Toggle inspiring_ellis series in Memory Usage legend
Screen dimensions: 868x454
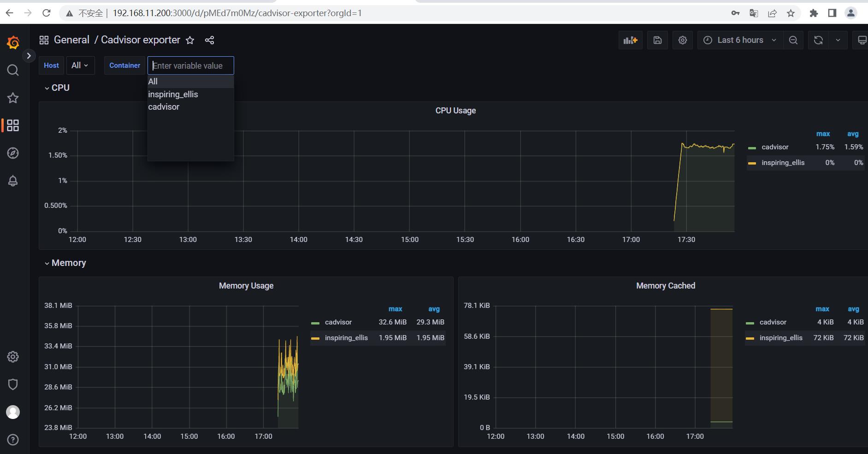[x=346, y=338]
